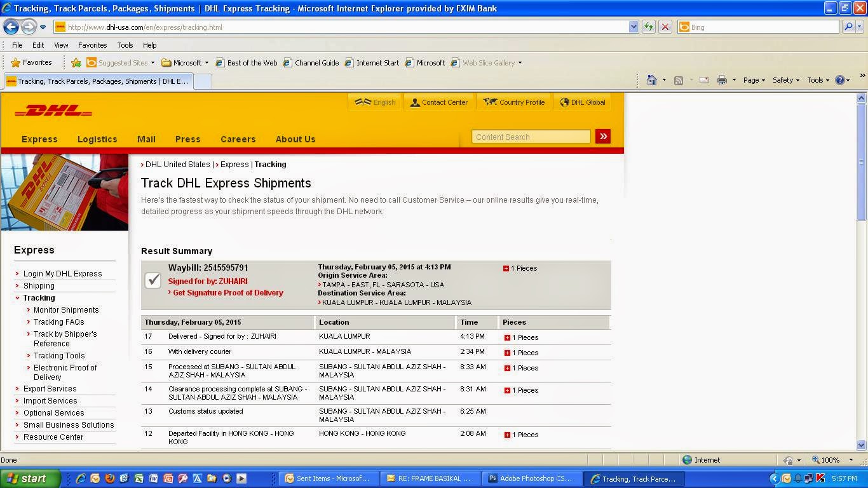The height and width of the screenshot is (488, 868).
Task: Open the View menu
Action: (61, 45)
